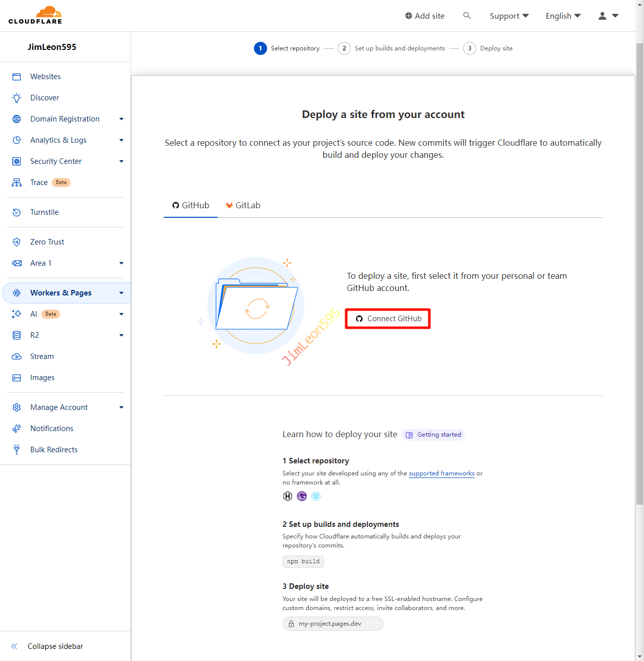The image size is (644, 661).
Task: Click the Discover lightbulb icon
Action: 17,98
